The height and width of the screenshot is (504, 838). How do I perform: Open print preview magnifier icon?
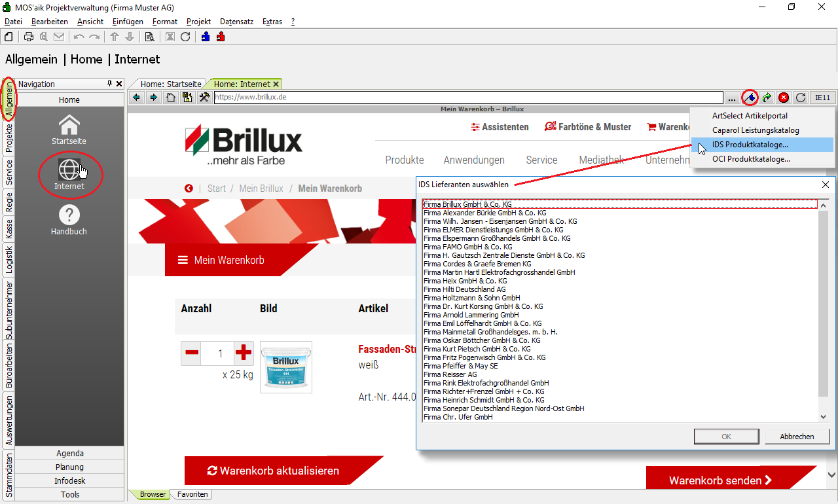click(43, 37)
